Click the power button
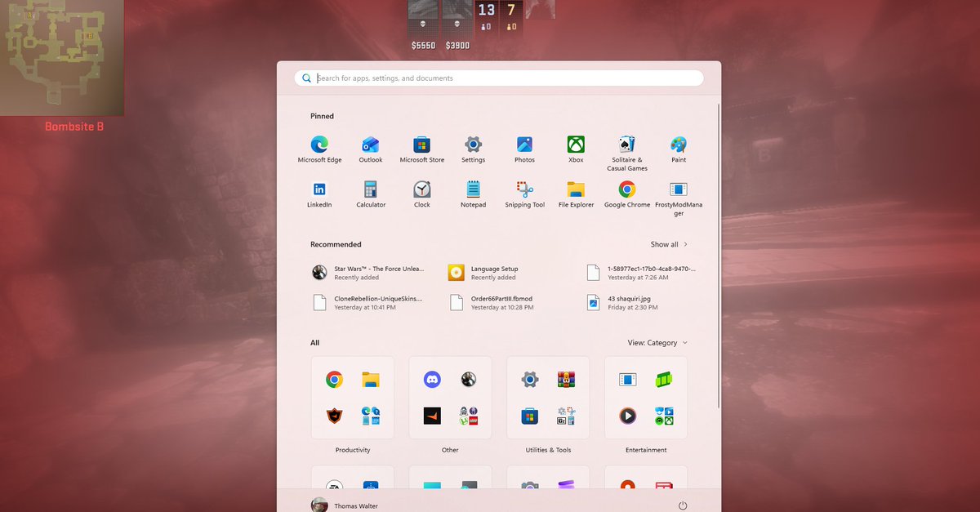Image resolution: width=980 pixels, height=512 pixels. 683,506
